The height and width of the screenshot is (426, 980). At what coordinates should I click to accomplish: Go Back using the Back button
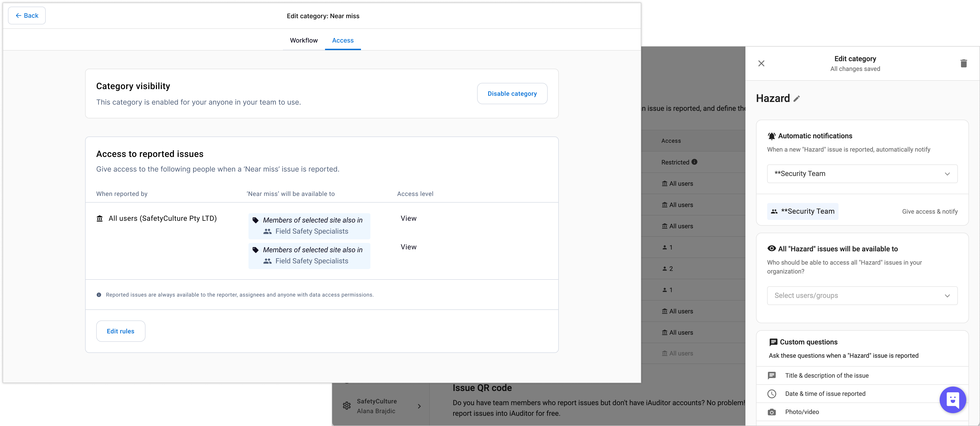27,16
